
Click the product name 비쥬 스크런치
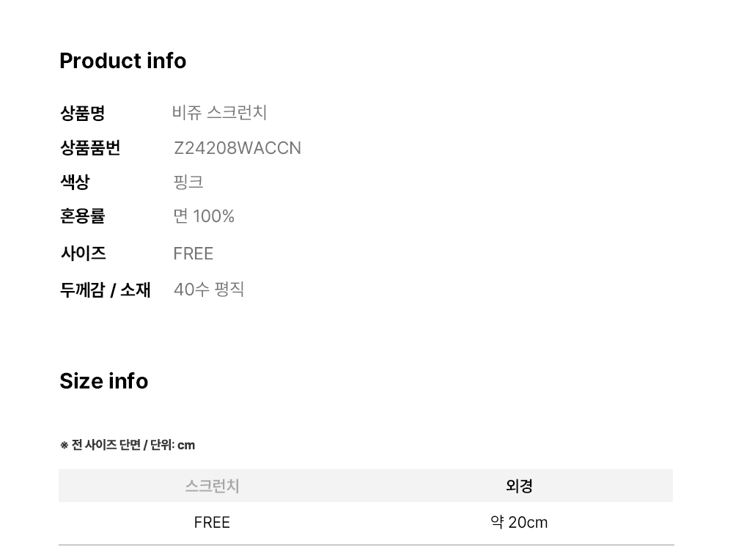click(219, 113)
